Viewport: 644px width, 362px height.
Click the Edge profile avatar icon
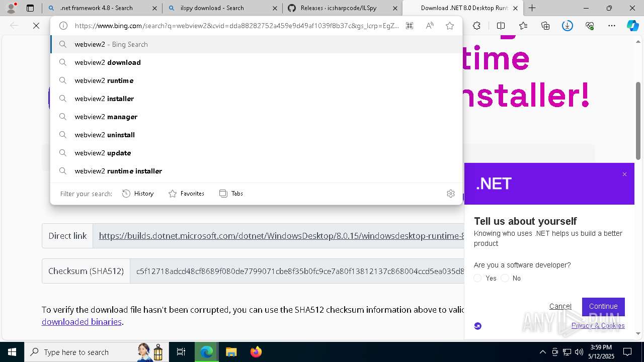tap(11, 8)
